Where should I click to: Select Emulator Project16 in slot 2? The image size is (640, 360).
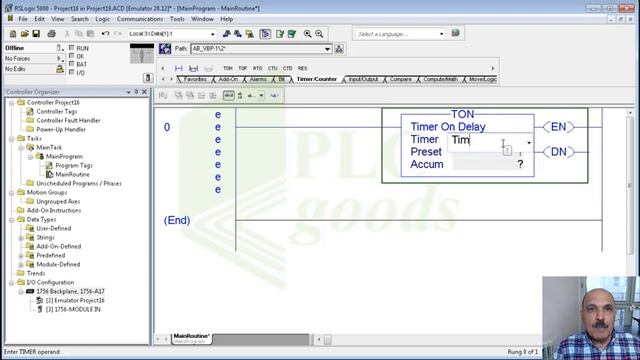pyautogui.click(x=75, y=300)
